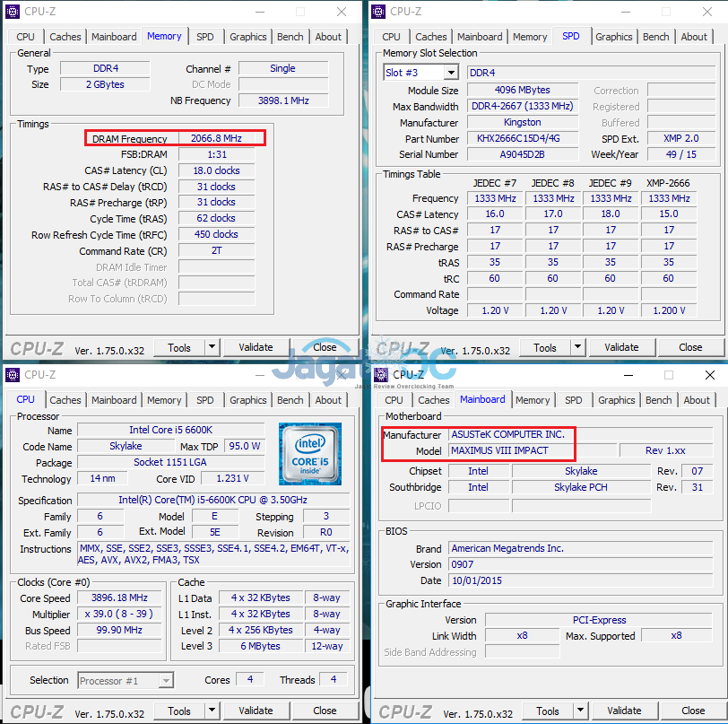Click the DRAM Frequency value 2066.8 MHz

[x=216, y=138]
